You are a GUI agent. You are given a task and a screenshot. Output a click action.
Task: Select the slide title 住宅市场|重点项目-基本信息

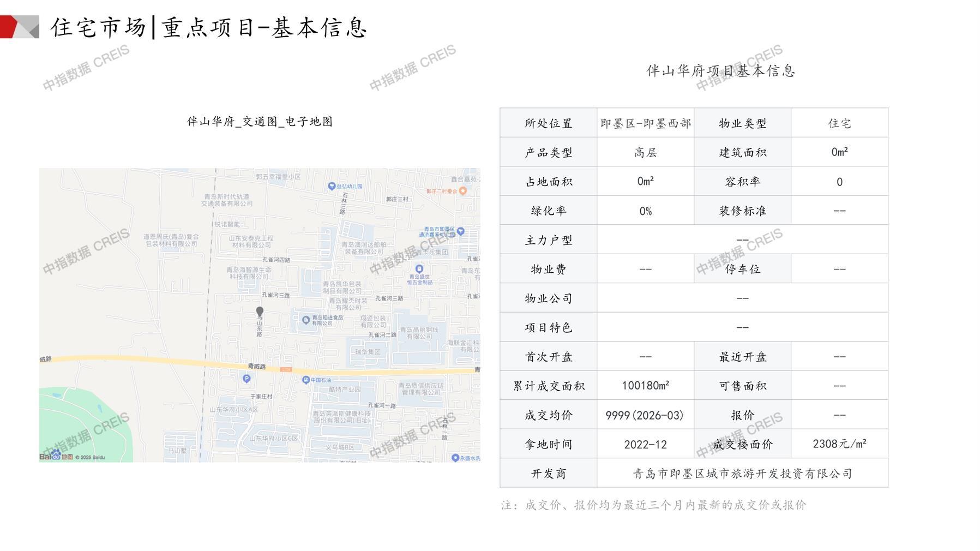coord(209,27)
